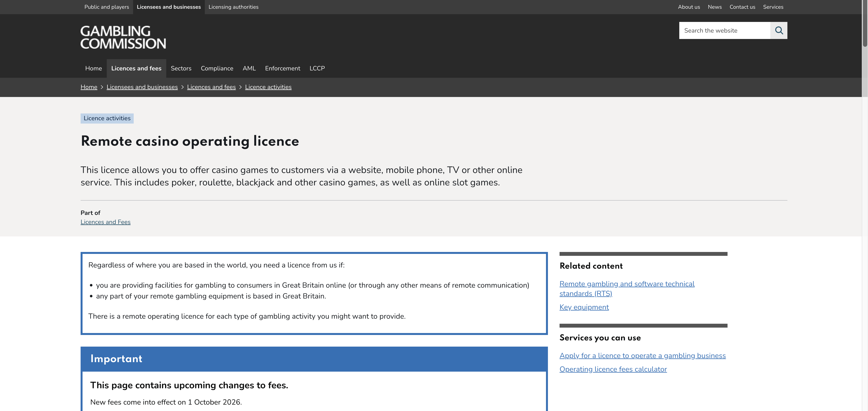Click 'This page contains upcoming changes' text
The image size is (868, 411).
click(x=189, y=385)
